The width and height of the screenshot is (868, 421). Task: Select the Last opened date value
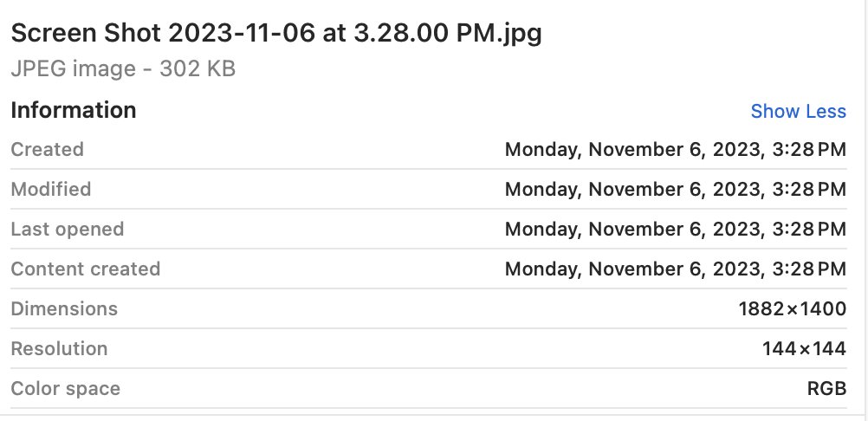tap(675, 230)
